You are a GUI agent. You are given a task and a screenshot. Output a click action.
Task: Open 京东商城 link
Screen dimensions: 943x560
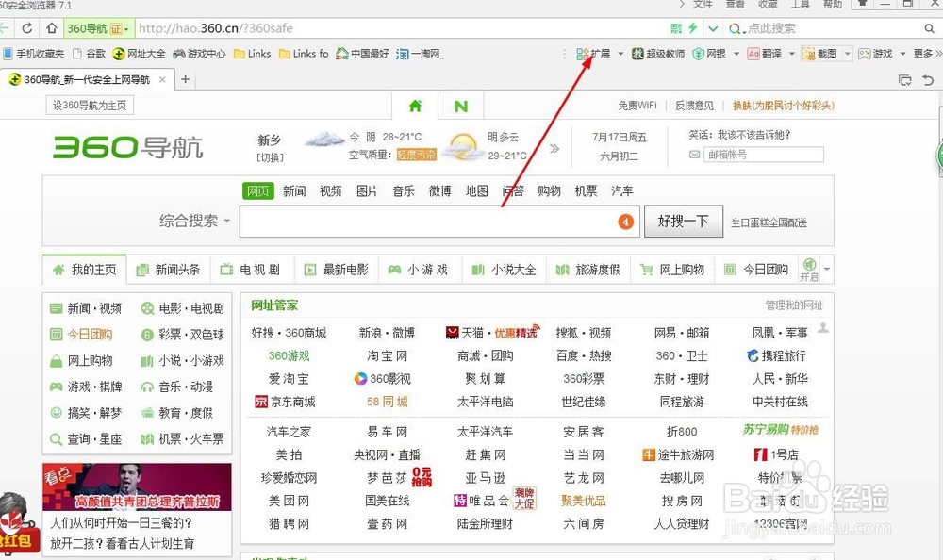(x=286, y=402)
